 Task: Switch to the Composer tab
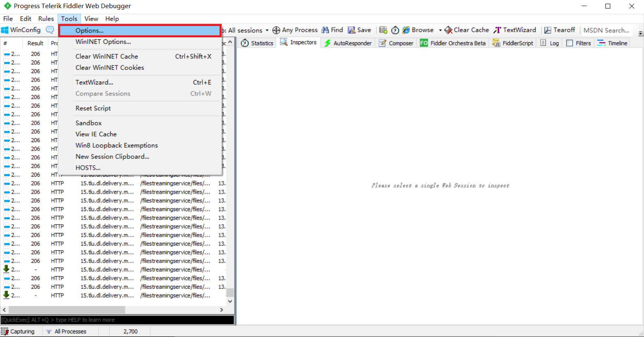tap(396, 43)
